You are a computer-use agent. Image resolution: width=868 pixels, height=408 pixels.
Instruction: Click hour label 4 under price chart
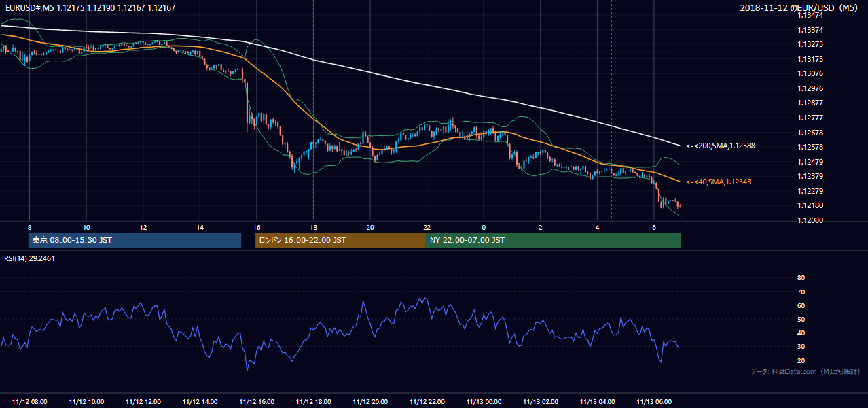pos(597,227)
